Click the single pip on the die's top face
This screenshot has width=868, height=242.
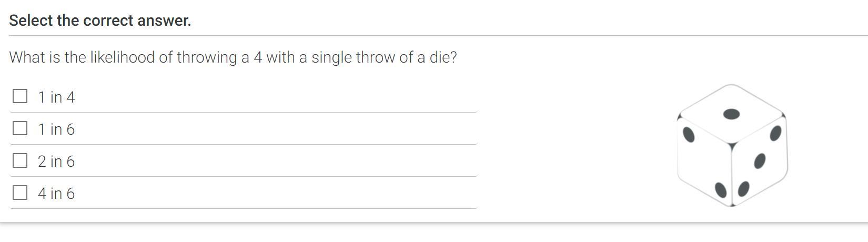tap(732, 114)
